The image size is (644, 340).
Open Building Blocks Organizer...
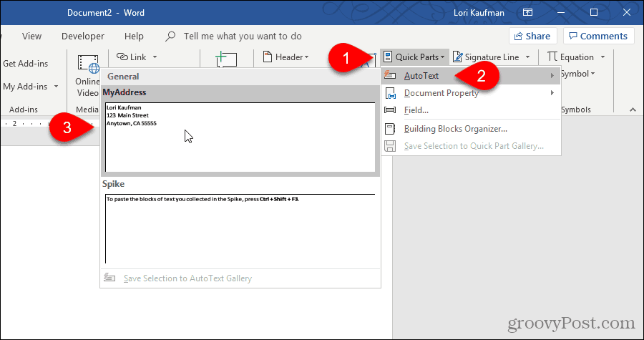point(471,129)
